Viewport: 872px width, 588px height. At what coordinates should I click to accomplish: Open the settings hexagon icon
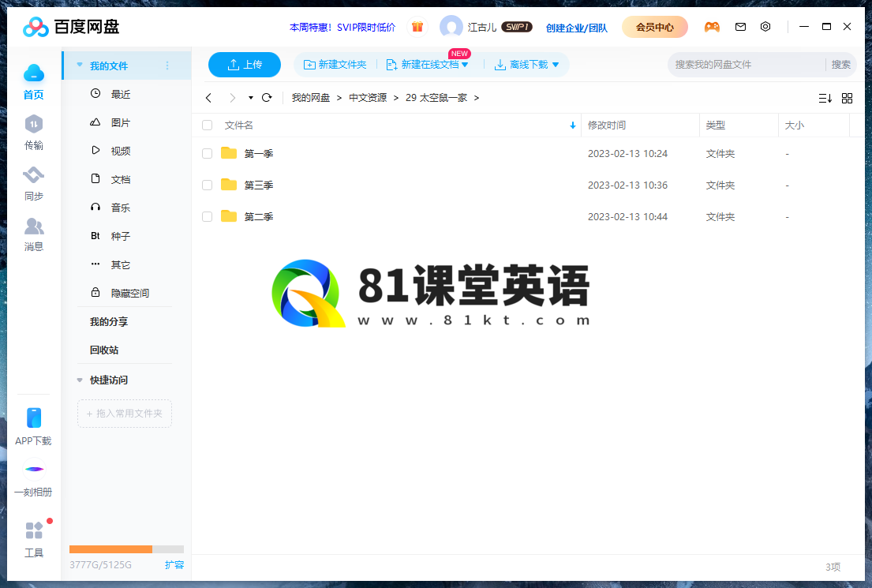765,27
